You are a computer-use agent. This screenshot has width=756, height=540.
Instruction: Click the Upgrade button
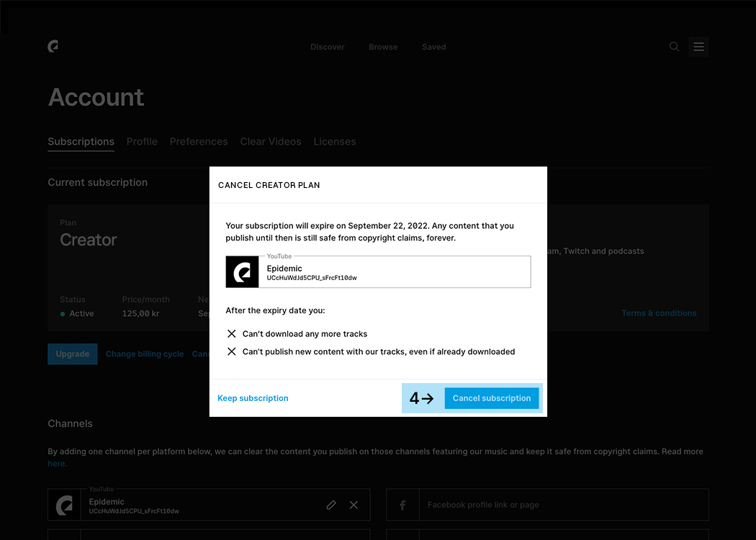point(72,354)
